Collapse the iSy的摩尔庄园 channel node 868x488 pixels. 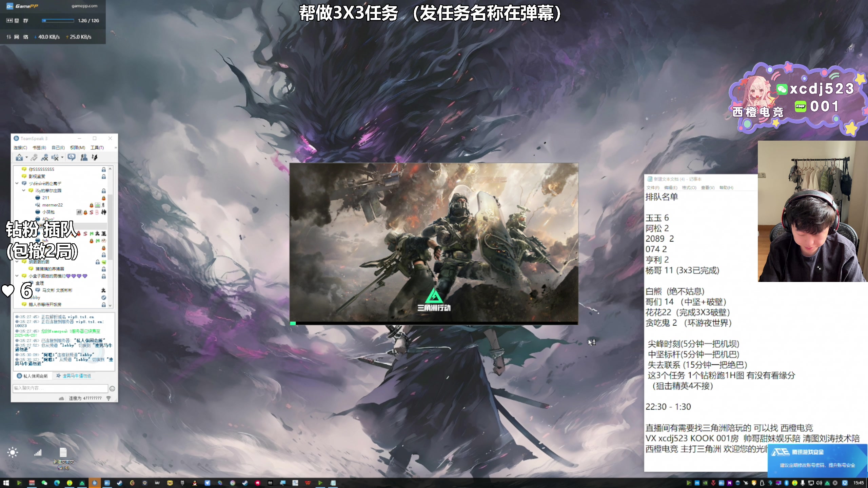coord(24,190)
